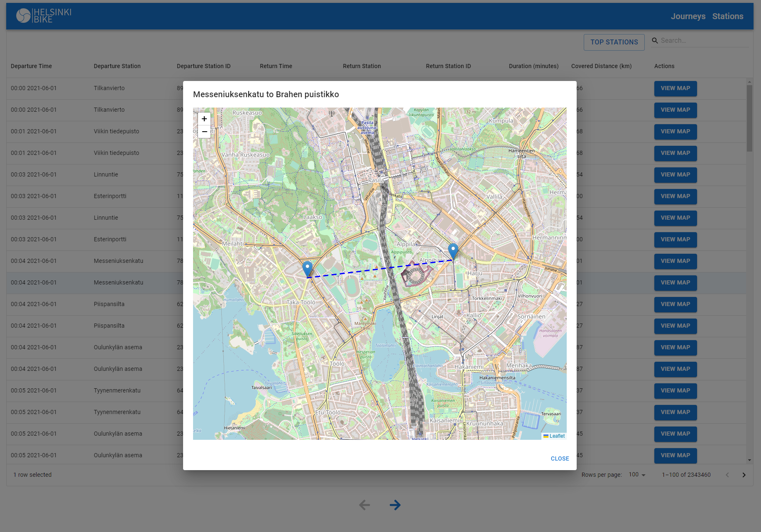Zoom out on the map
The height and width of the screenshot is (532, 761).
point(204,132)
